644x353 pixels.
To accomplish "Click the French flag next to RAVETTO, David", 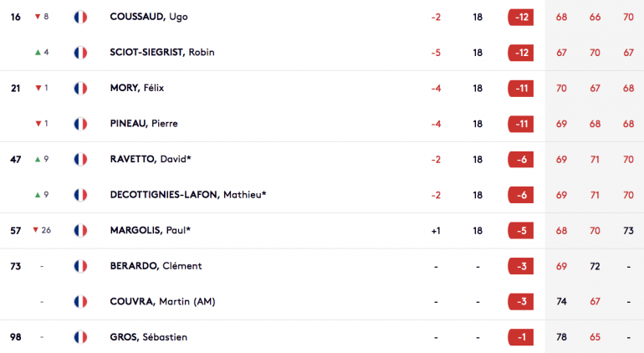I will pyautogui.click(x=80, y=160).
